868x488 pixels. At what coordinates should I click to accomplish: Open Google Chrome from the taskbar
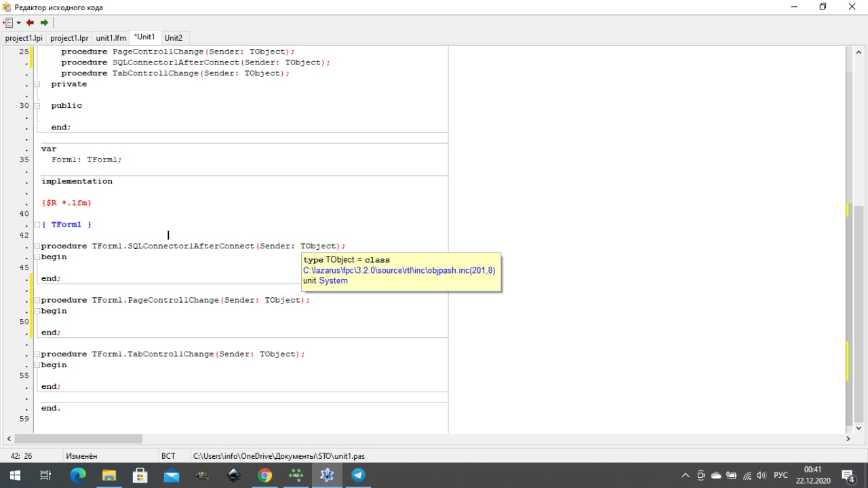[x=265, y=475]
